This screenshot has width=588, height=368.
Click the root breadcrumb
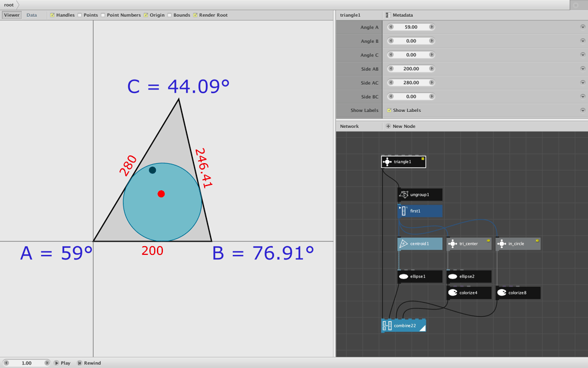tap(9, 5)
